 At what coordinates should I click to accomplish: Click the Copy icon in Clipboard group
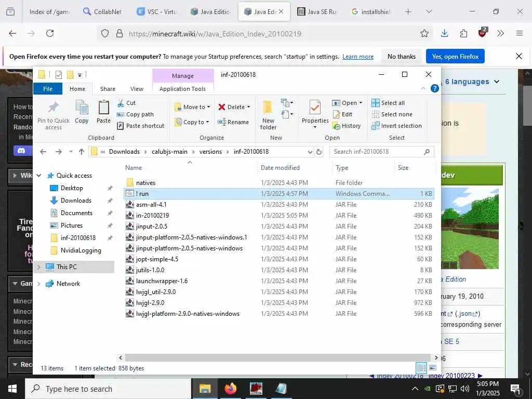coord(82,112)
